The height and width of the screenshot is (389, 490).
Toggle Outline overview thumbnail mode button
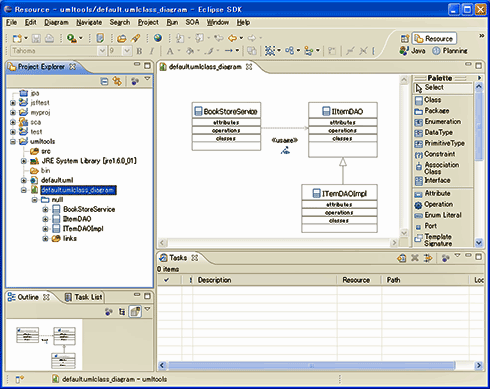[135, 312]
